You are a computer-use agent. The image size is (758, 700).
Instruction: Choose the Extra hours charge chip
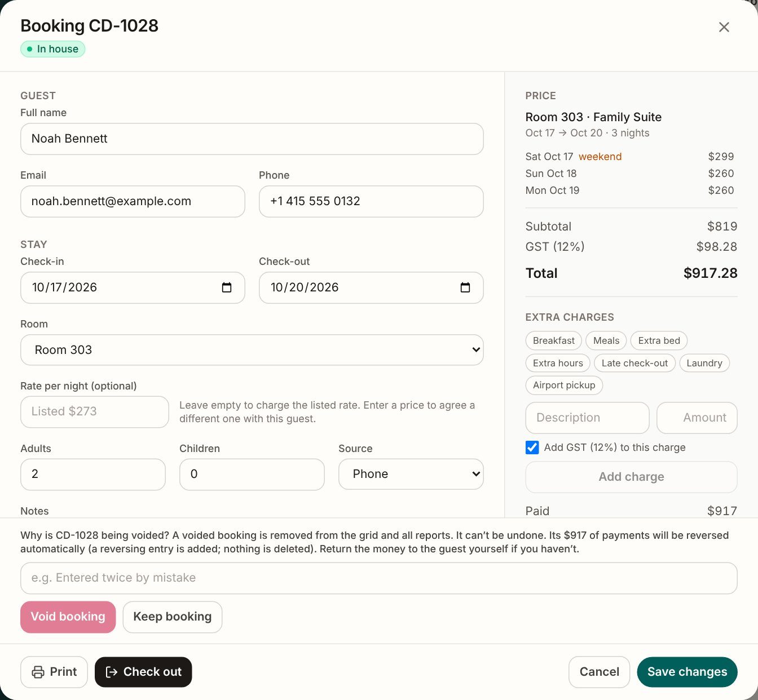click(558, 363)
